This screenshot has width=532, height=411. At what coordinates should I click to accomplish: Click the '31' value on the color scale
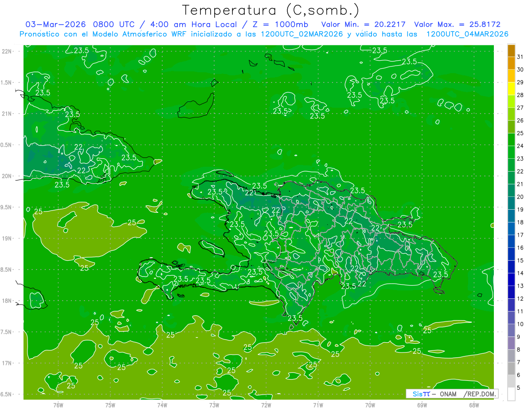click(x=520, y=57)
